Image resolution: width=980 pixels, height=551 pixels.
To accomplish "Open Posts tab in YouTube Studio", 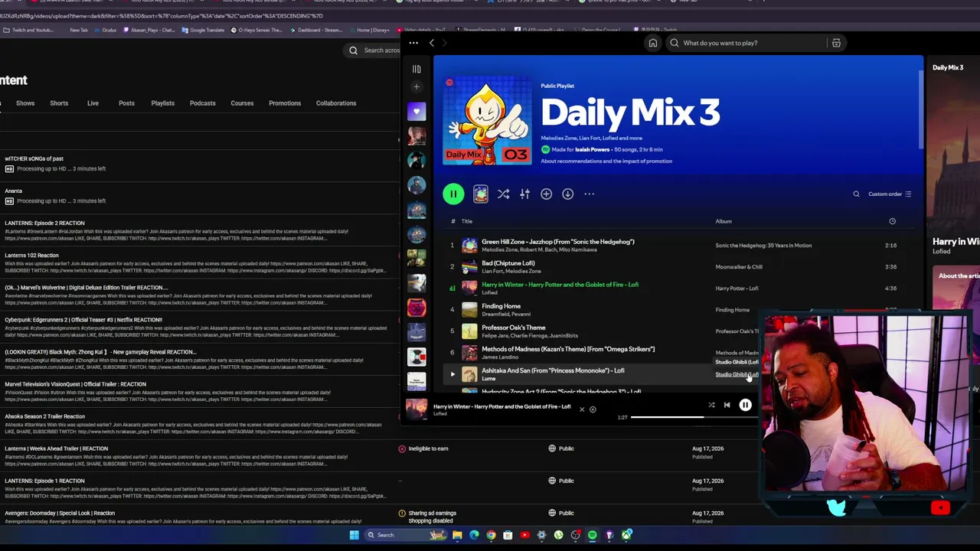I will pyautogui.click(x=126, y=103).
